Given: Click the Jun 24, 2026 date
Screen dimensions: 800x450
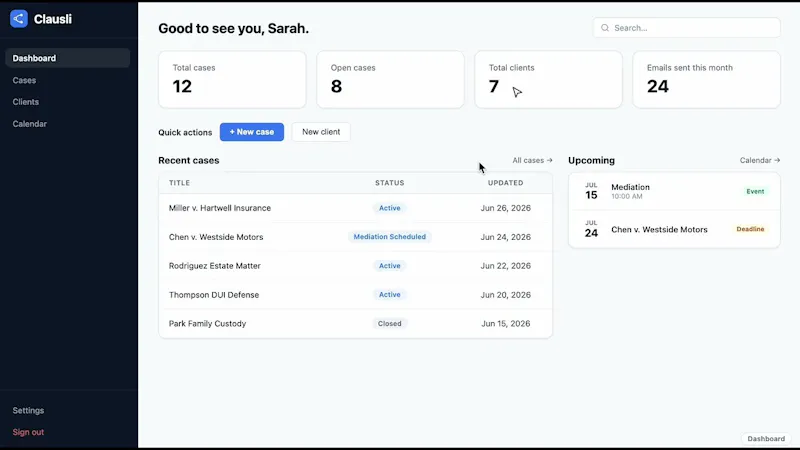Looking at the screenshot, I should click(x=506, y=237).
